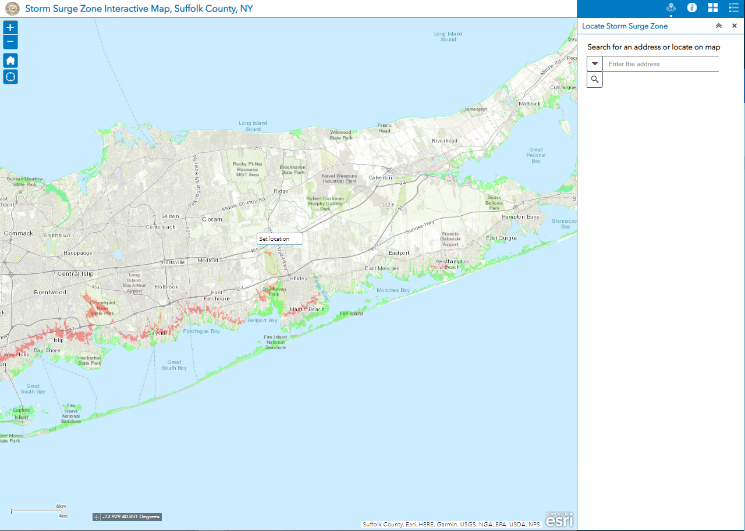Viewport: 745px width, 531px height.
Task: Click the esri logo link
Action: click(x=559, y=520)
